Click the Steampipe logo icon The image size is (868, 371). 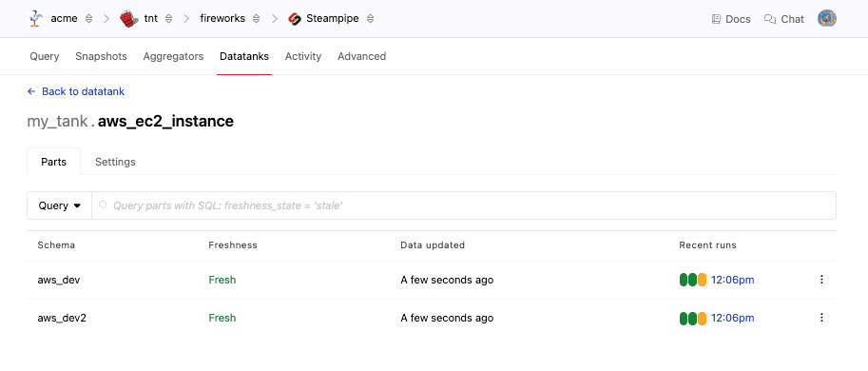pyautogui.click(x=295, y=19)
